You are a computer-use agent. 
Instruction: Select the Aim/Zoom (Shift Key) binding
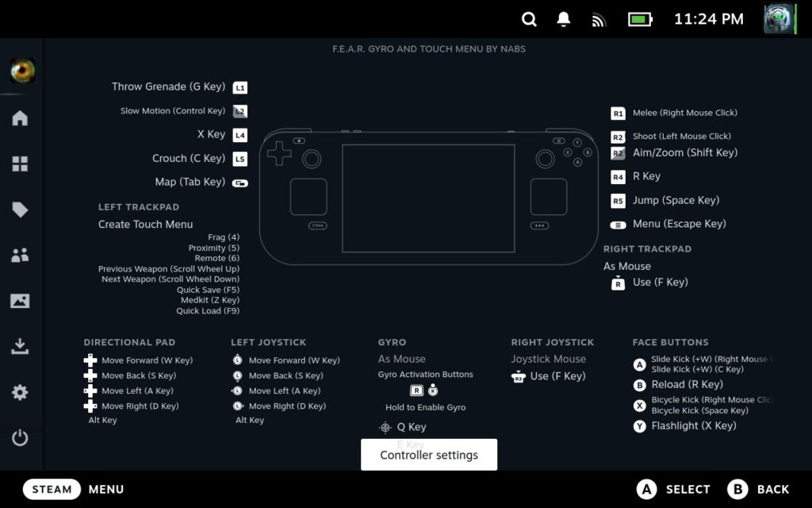pyautogui.click(x=685, y=152)
